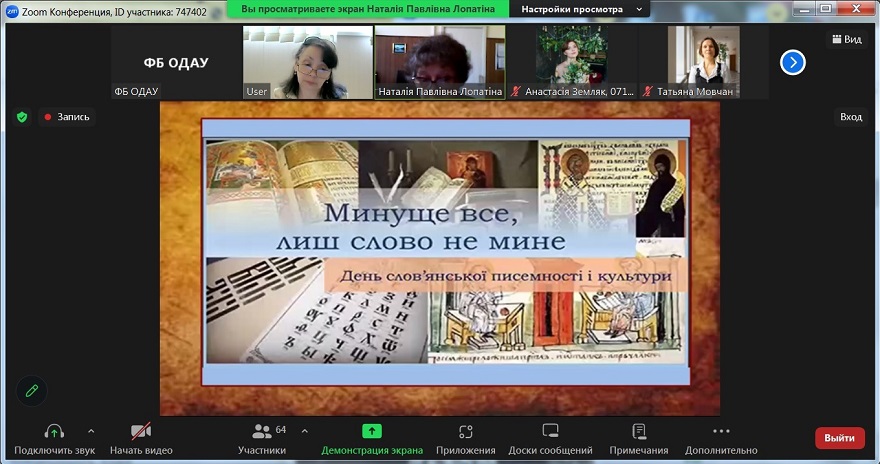Expand the participants options arrow
Screen dimensions: 880x464
305,431
